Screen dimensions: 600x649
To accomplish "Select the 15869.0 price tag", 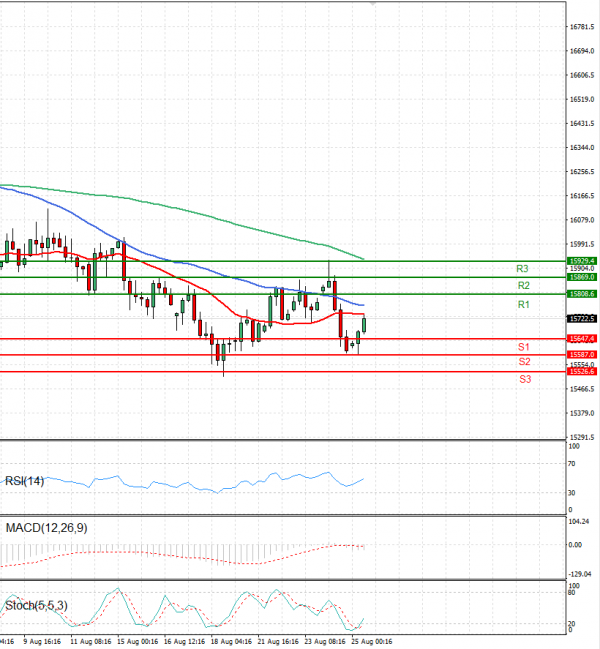I will click(x=582, y=277).
